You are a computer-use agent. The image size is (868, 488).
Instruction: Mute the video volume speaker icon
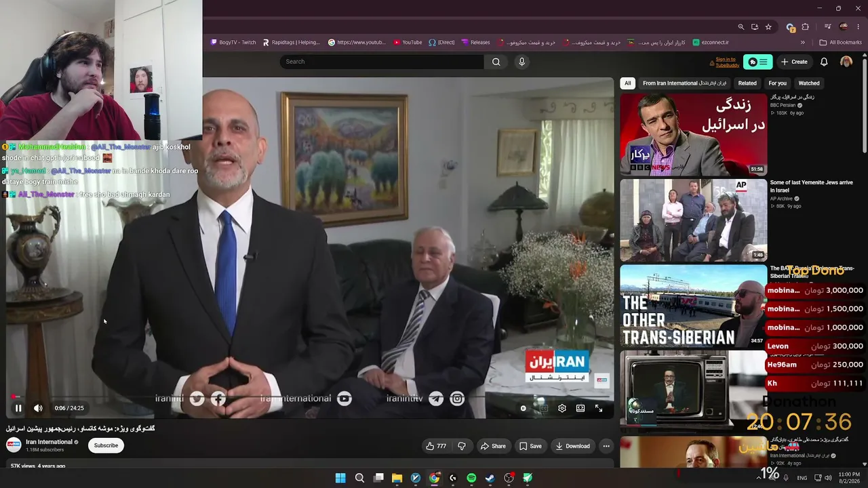pyautogui.click(x=38, y=408)
